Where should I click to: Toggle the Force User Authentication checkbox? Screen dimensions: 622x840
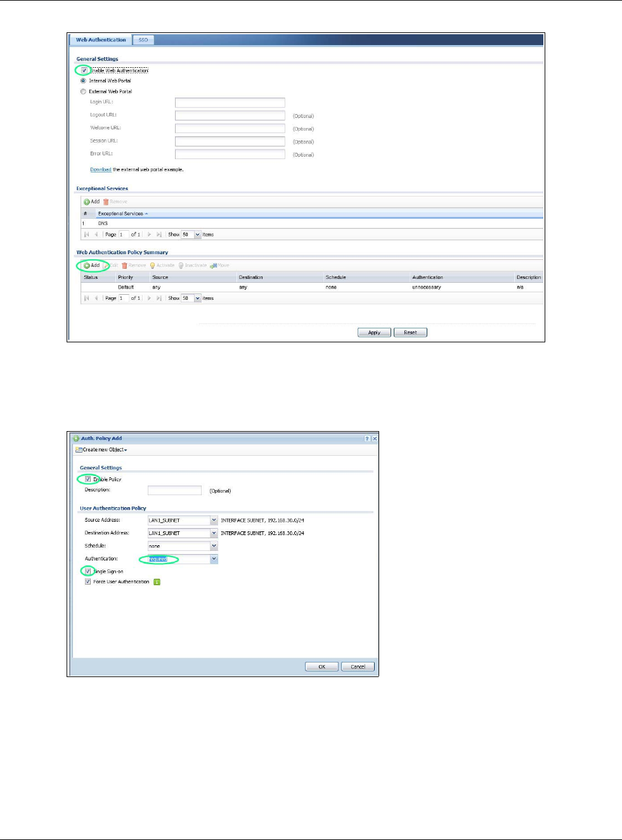tap(88, 581)
